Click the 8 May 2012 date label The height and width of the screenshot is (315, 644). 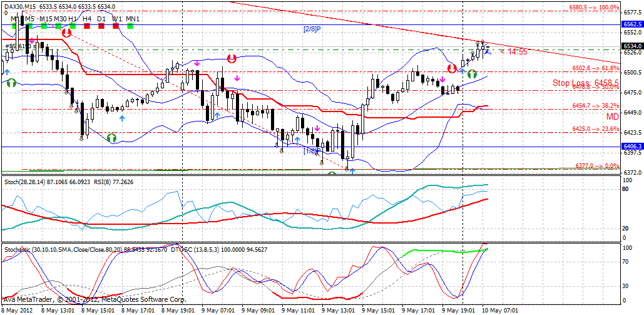[18, 310]
